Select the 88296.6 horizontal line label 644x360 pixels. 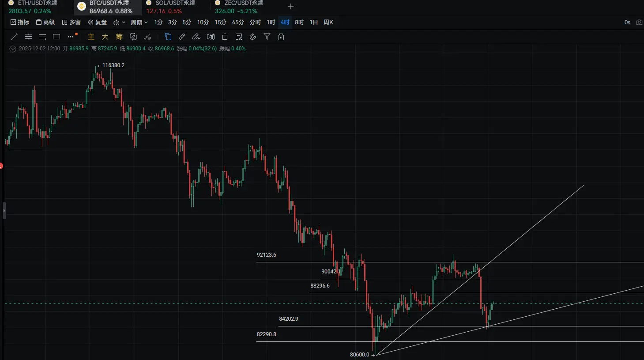(x=320, y=286)
